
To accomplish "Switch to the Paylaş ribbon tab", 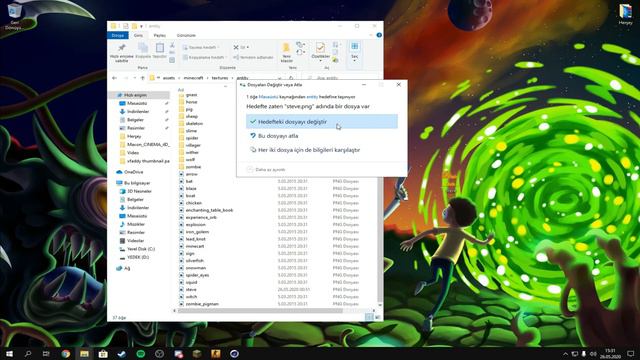I will (160, 36).
